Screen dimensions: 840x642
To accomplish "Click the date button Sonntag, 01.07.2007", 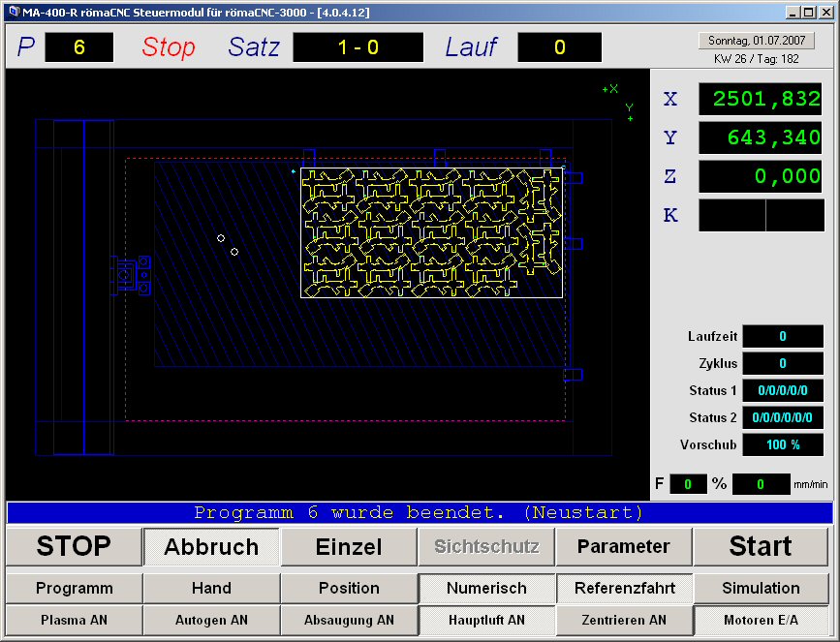I will 755,41.
